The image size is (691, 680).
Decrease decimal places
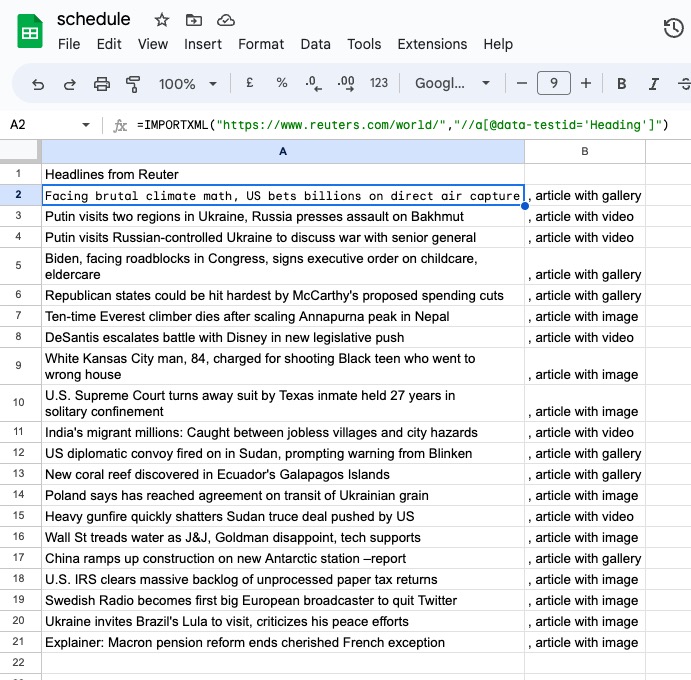click(313, 83)
